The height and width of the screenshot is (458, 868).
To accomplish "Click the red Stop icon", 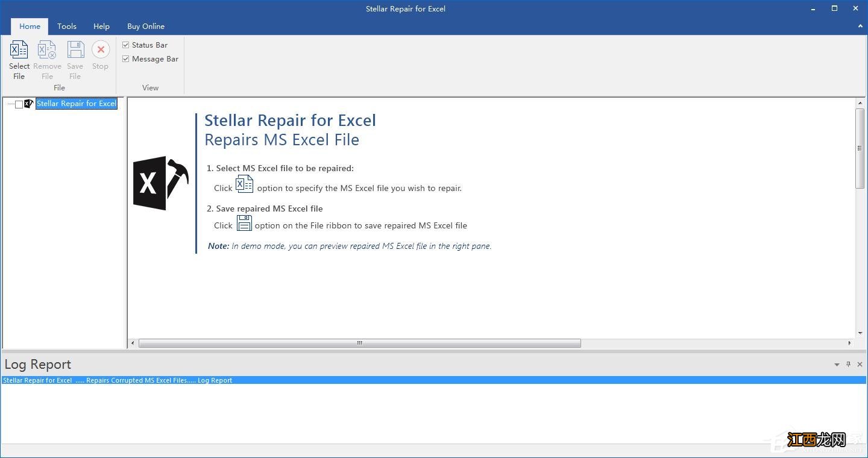I will [x=101, y=49].
